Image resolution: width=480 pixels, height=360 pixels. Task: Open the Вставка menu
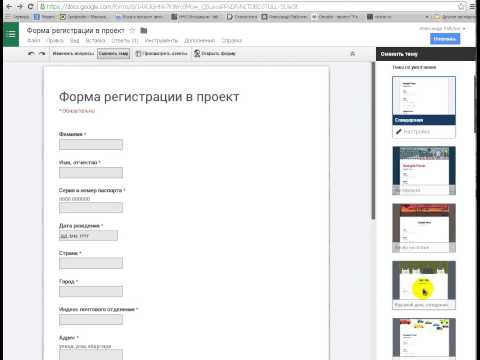click(x=95, y=41)
